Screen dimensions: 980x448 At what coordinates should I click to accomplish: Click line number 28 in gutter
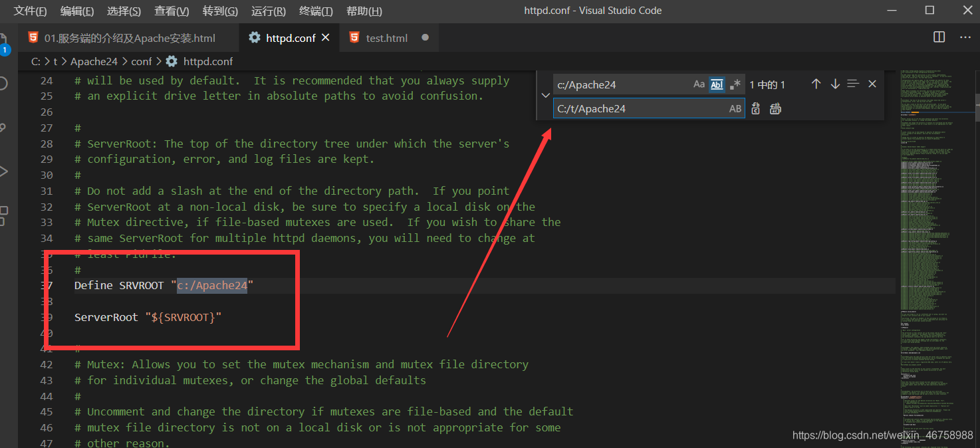(47, 144)
